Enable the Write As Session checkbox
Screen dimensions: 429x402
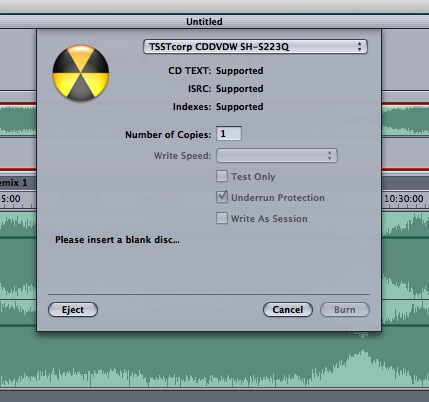coord(222,218)
